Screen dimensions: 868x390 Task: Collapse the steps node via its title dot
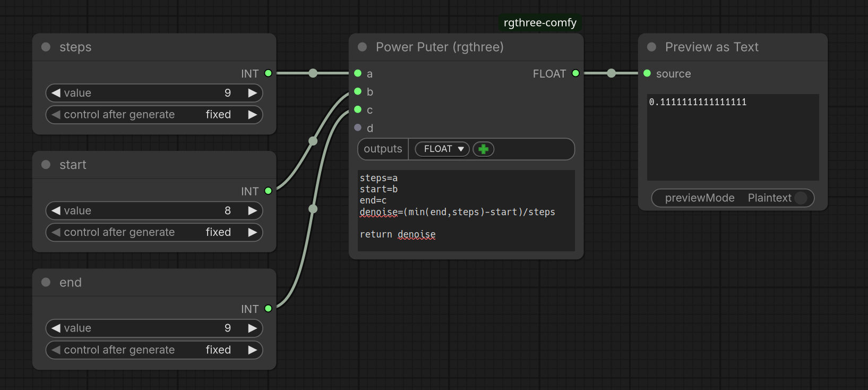coord(46,47)
